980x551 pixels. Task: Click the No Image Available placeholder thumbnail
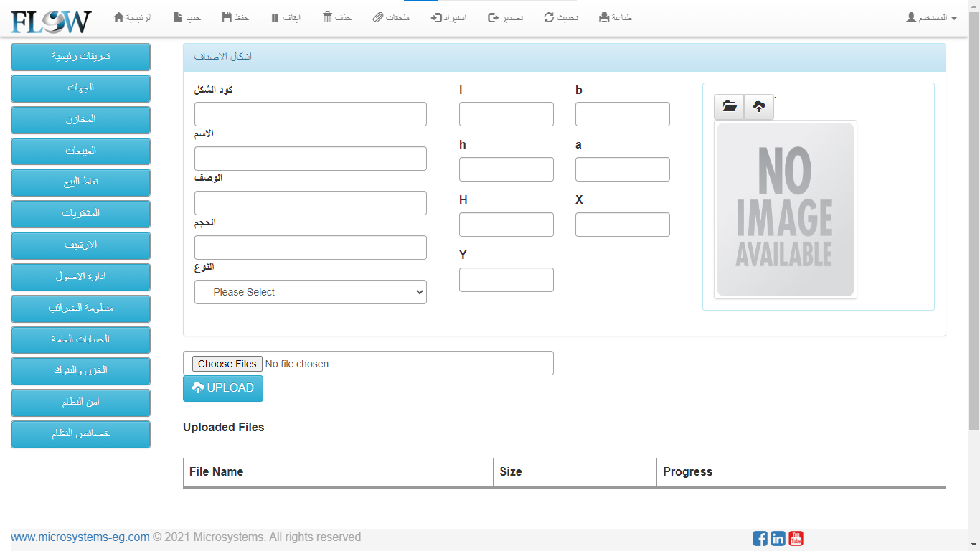[786, 209]
